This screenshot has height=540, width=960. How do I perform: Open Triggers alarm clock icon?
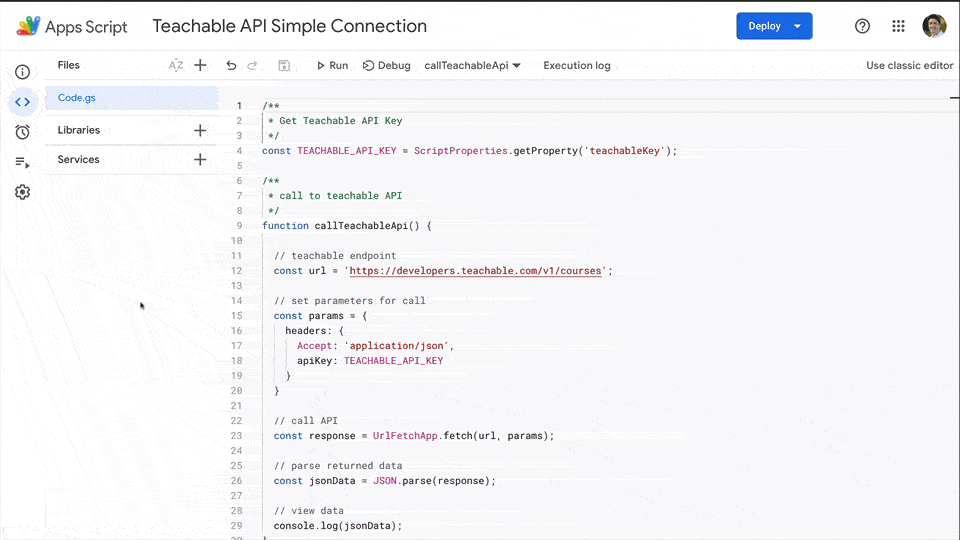pyautogui.click(x=23, y=132)
